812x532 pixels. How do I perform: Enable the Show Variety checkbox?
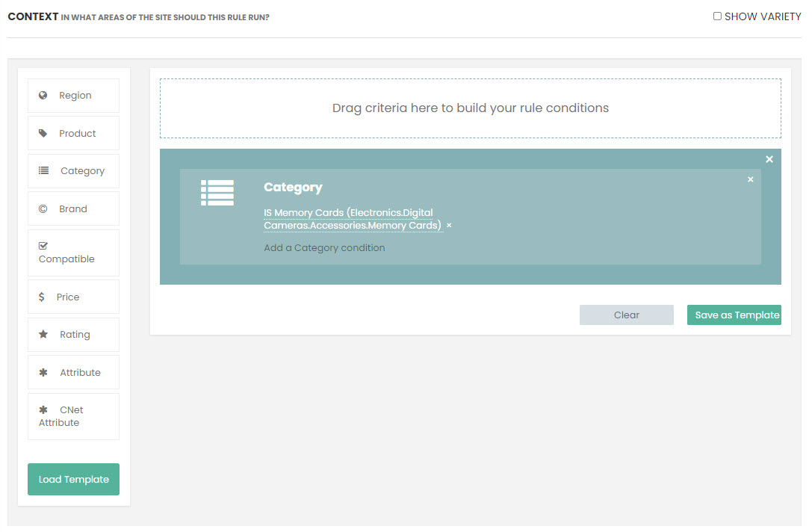[717, 16]
